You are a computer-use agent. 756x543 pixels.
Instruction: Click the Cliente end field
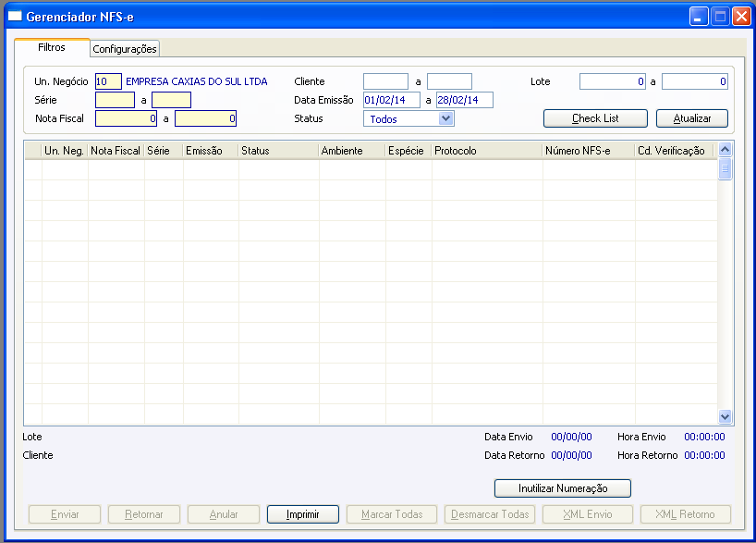click(449, 81)
